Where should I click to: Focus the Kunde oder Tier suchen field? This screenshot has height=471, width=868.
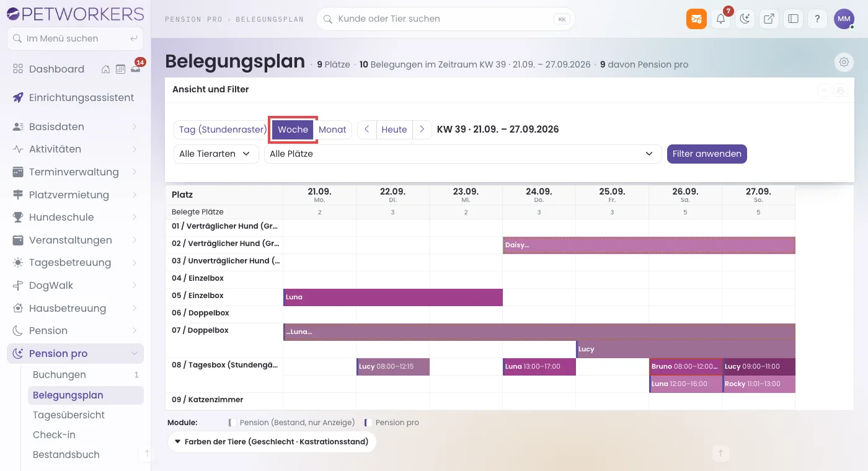click(446, 19)
